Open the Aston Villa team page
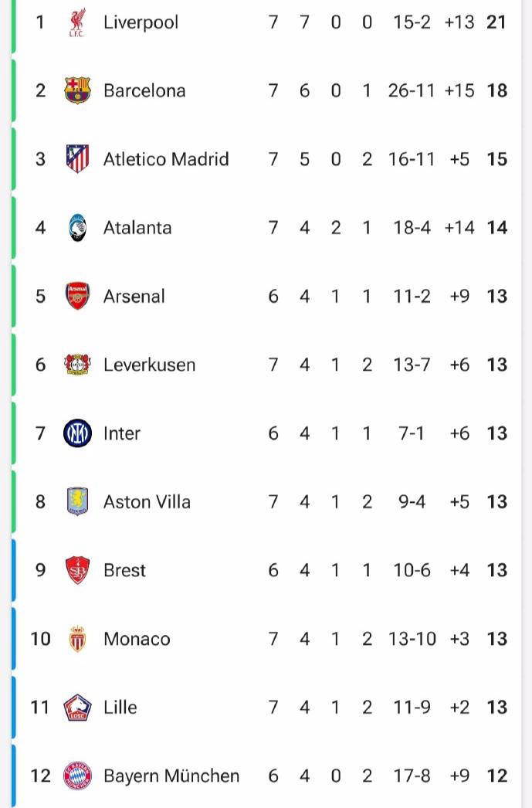The image size is (532, 808). (147, 501)
